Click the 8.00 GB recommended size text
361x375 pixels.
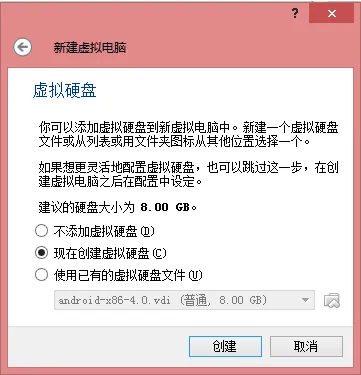tap(165, 207)
